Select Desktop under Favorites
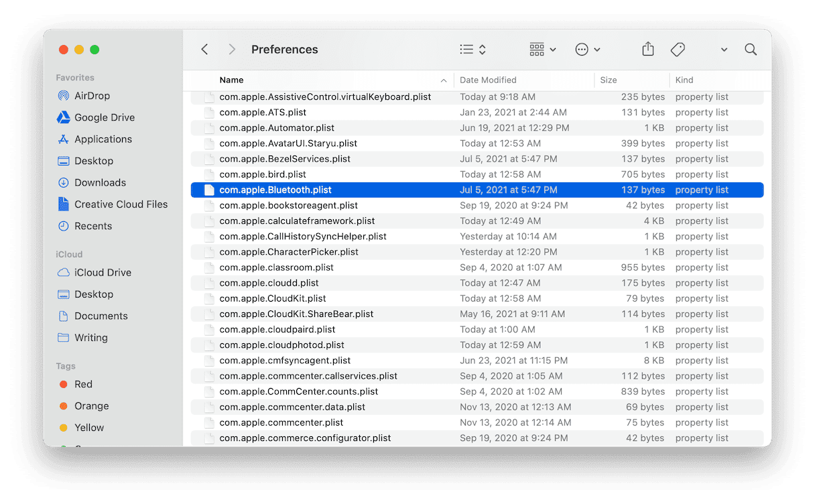Screen dimensions: 815x504 click(x=94, y=161)
